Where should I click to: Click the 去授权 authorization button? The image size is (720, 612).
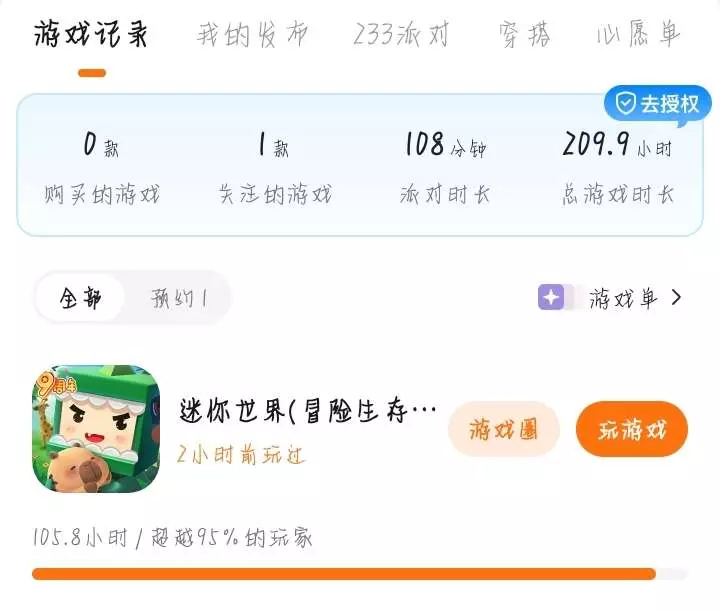[657, 104]
